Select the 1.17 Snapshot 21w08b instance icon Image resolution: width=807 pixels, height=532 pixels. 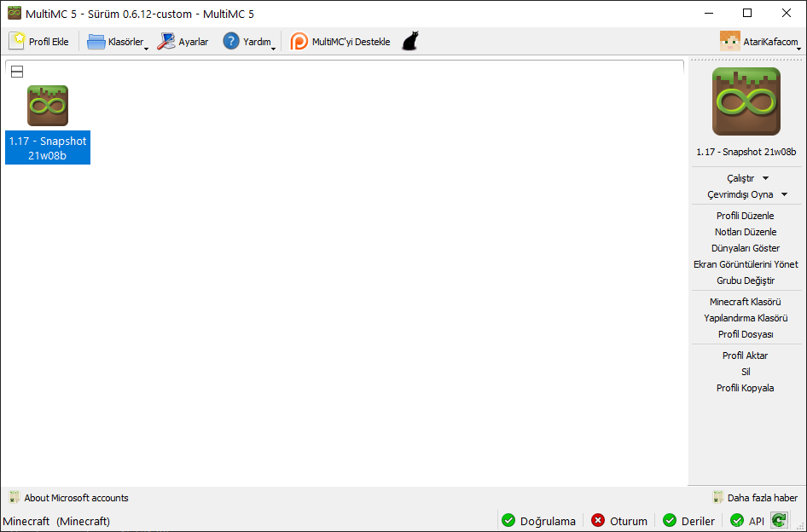tap(48, 106)
